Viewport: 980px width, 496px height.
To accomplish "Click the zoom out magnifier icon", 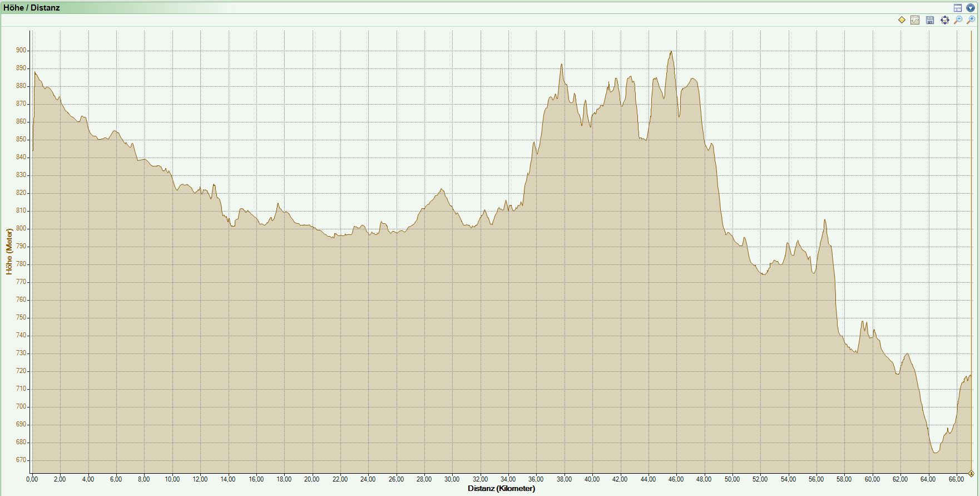I will point(958,20).
